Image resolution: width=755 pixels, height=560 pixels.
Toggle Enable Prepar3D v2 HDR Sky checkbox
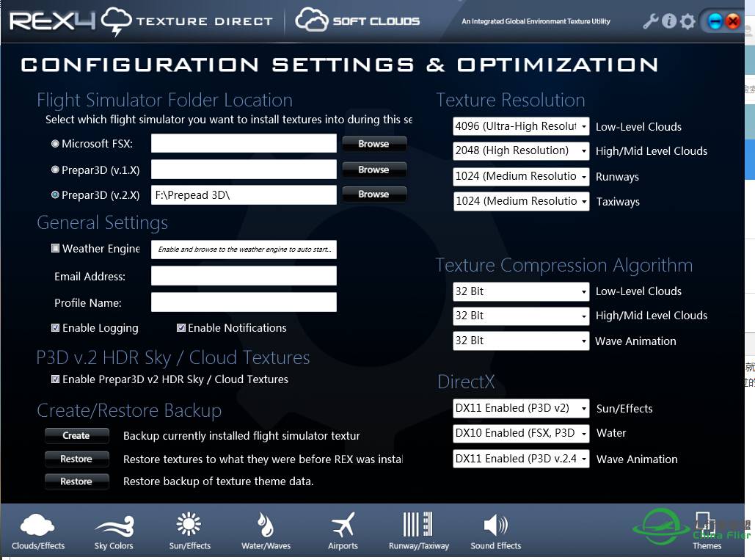[56, 379]
